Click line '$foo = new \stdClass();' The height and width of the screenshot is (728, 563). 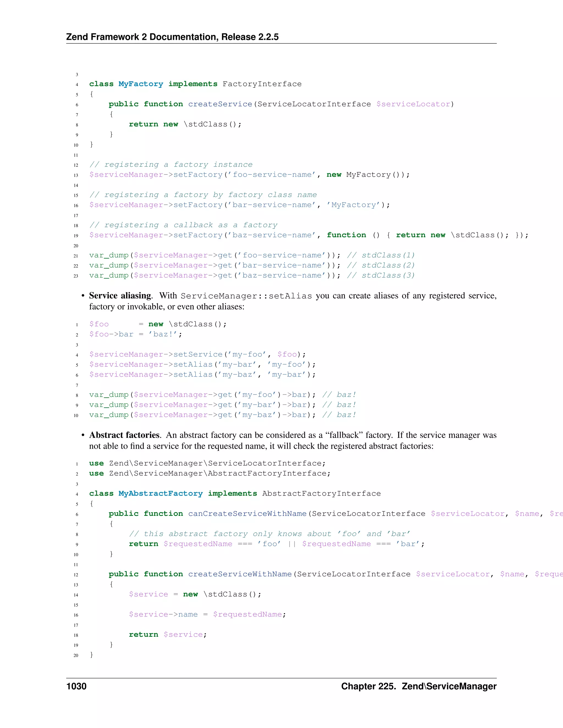click(158, 324)
